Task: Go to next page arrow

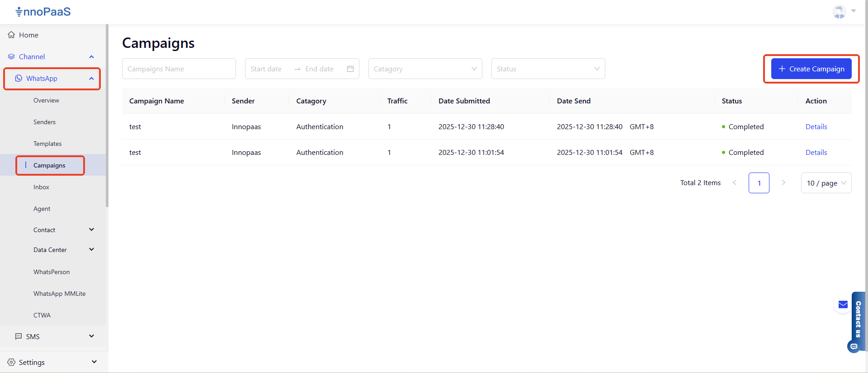Action: coord(783,183)
